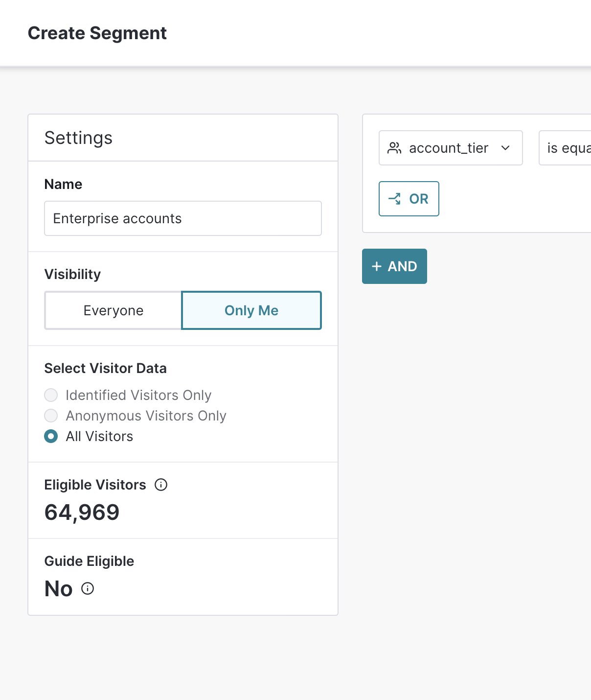The image size is (591, 700).
Task: Select Identified Visitors Only radio button
Action: pyautogui.click(x=51, y=395)
